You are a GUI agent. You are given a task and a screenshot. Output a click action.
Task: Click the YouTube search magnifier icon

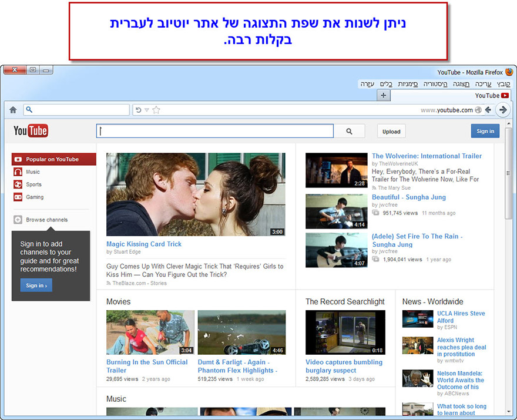pos(349,130)
